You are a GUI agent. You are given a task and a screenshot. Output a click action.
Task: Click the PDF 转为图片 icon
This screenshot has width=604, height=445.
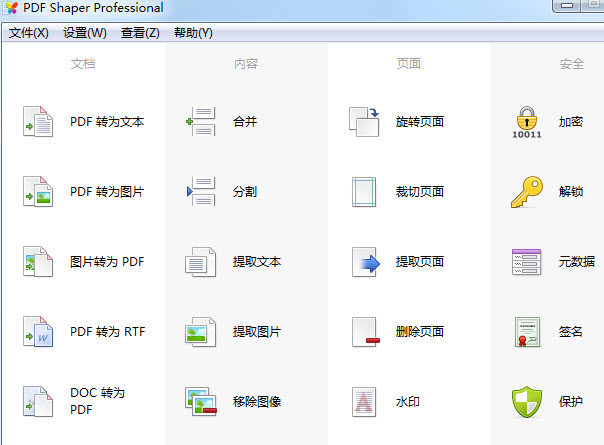[38, 192]
